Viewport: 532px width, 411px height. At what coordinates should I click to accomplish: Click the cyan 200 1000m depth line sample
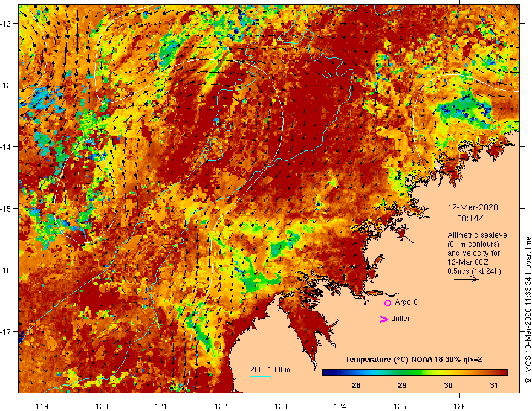pyautogui.click(x=261, y=376)
